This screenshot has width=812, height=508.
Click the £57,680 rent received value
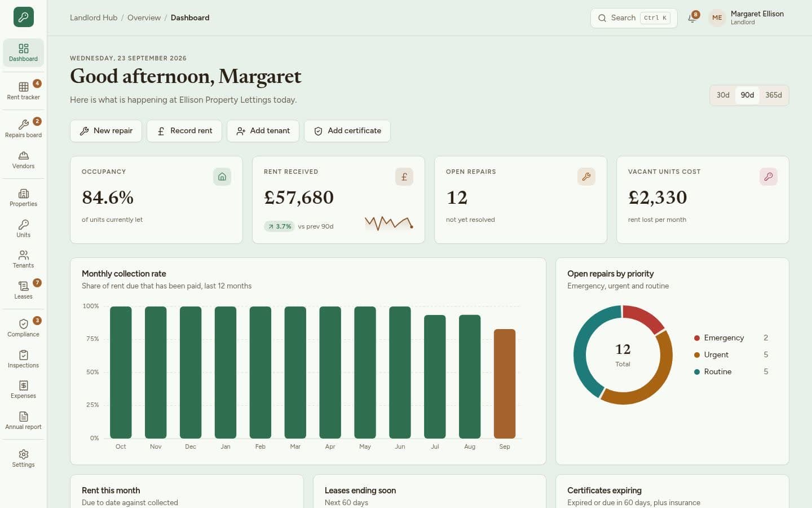(299, 198)
